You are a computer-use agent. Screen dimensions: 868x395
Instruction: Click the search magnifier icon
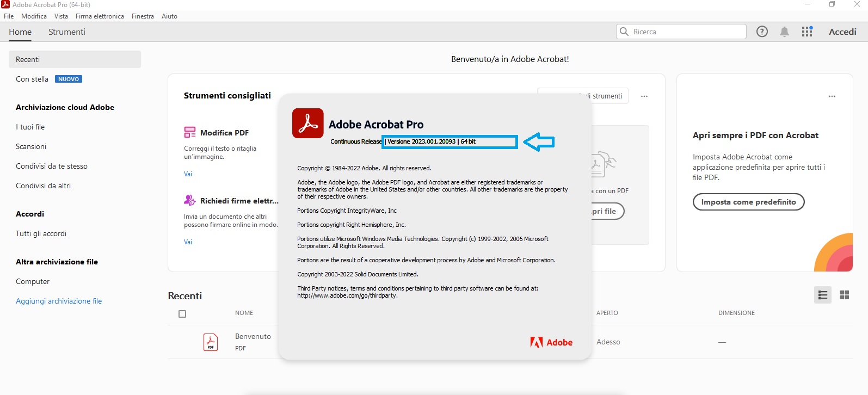click(624, 32)
